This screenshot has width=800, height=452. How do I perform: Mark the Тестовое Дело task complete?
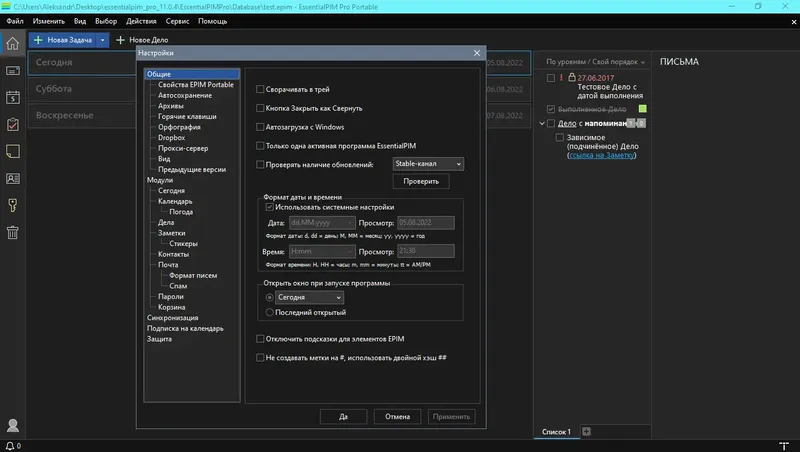pyautogui.click(x=551, y=78)
